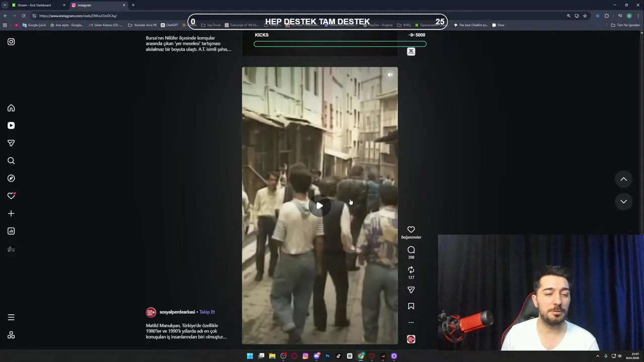This screenshot has height=362, width=644.
Task: Toggle reel sound with speaker icon
Action: [390, 75]
